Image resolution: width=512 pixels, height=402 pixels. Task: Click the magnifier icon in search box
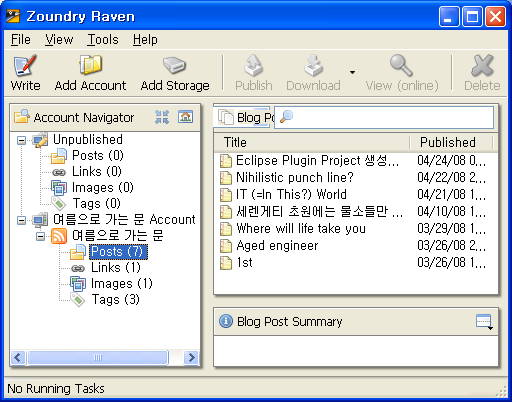(x=286, y=117)
